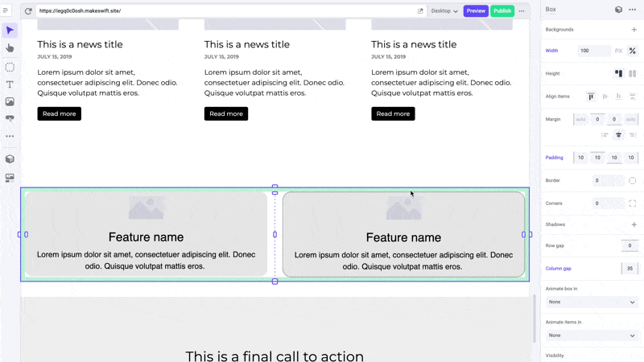Open site URL in new tab icon

(420, 11)
